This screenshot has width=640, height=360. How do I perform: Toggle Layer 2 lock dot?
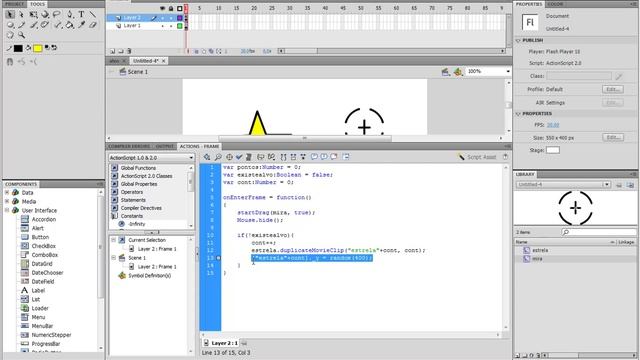point(171,18)
